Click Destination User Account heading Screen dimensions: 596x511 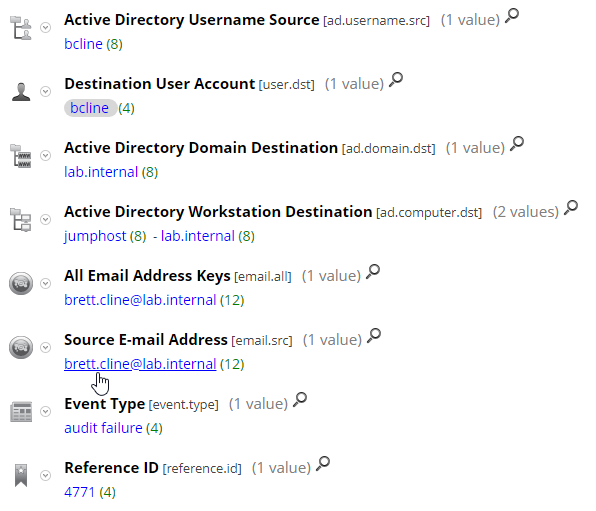tap(159, 84)
